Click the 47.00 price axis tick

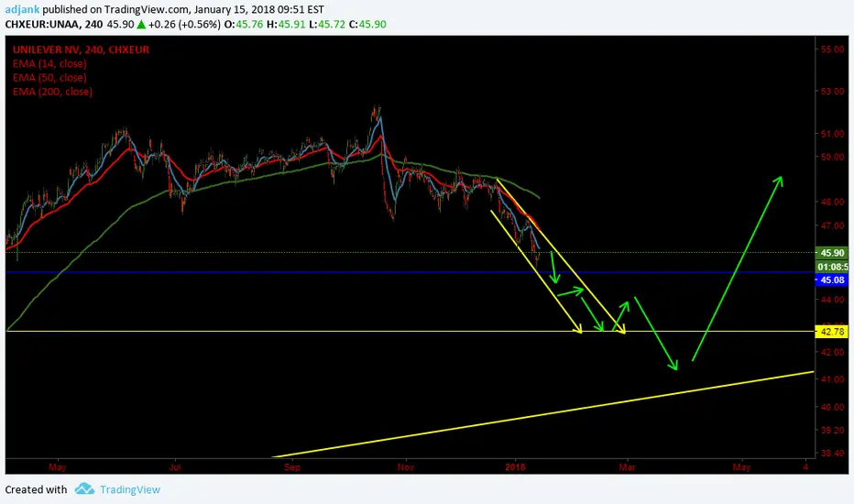(832, 225)
